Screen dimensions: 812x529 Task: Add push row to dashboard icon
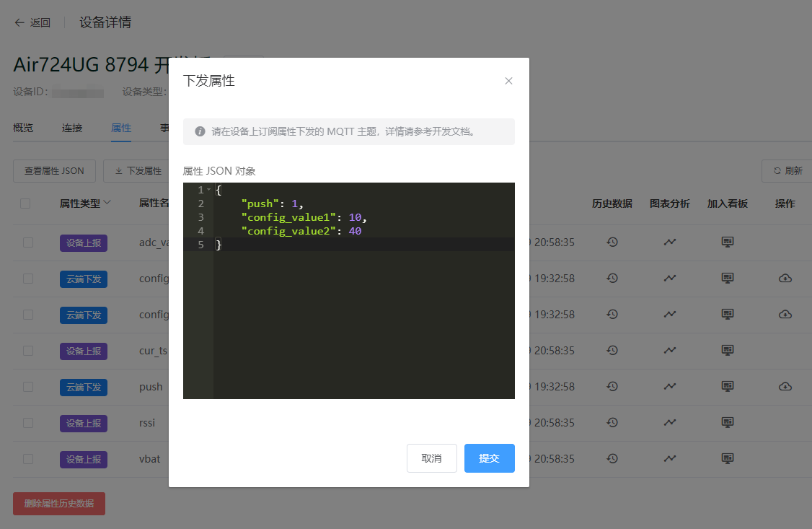(x=728, y=386)
